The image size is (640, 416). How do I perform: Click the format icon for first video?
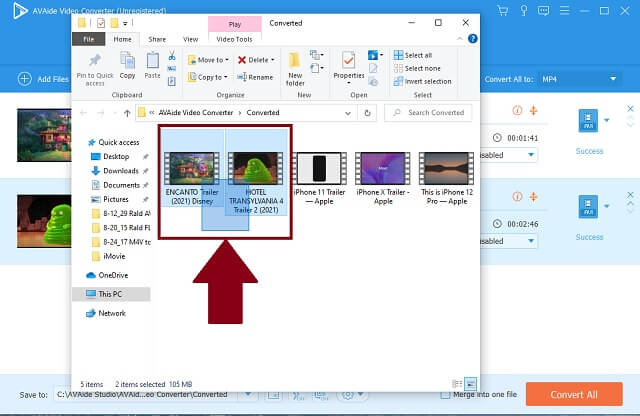tap(588, 120)
